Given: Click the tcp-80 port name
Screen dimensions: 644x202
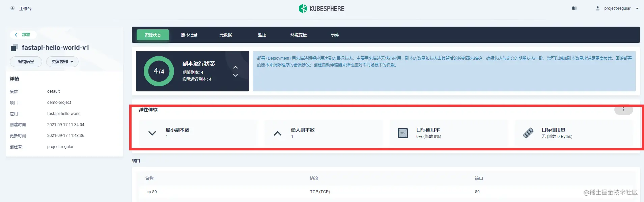Looking at the screenshot, I should coord(151,192).
